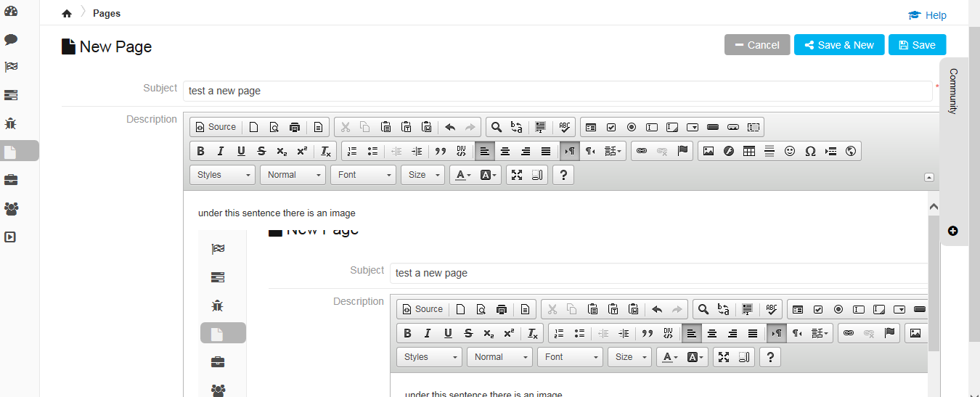
Task: Insert a Smiley emoticon icon
Action: click(790, 151)
